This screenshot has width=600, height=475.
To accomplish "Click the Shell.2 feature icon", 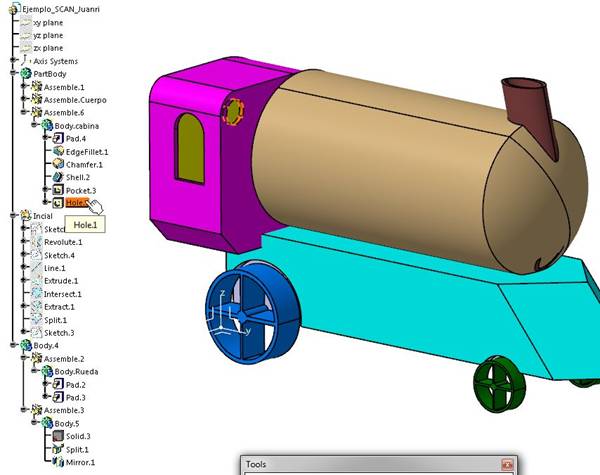I will click(58, 177).
